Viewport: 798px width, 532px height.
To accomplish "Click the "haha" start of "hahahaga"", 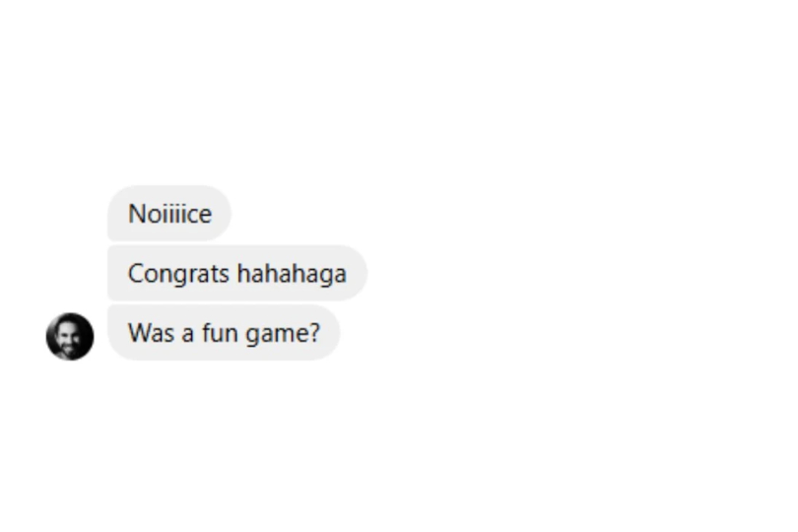I will tap(264, 274).
